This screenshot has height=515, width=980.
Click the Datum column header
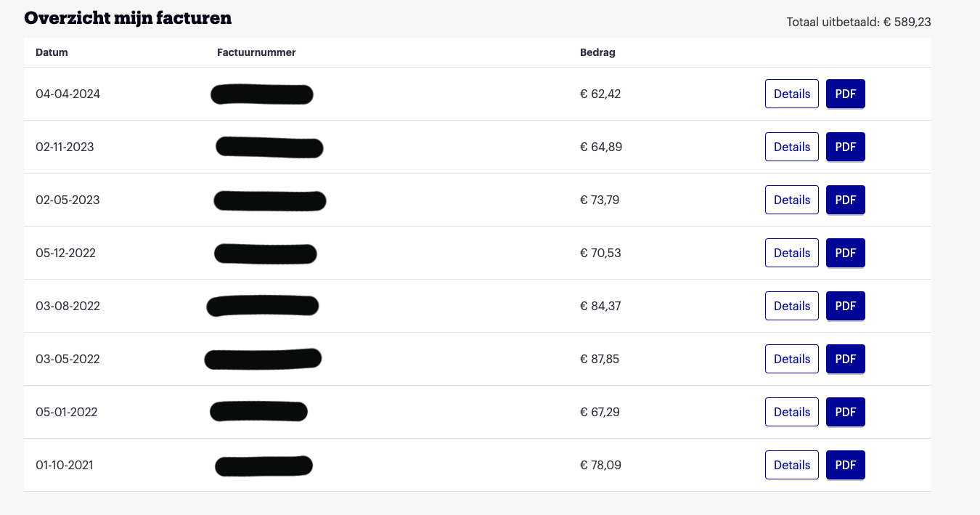click(52, 52)
